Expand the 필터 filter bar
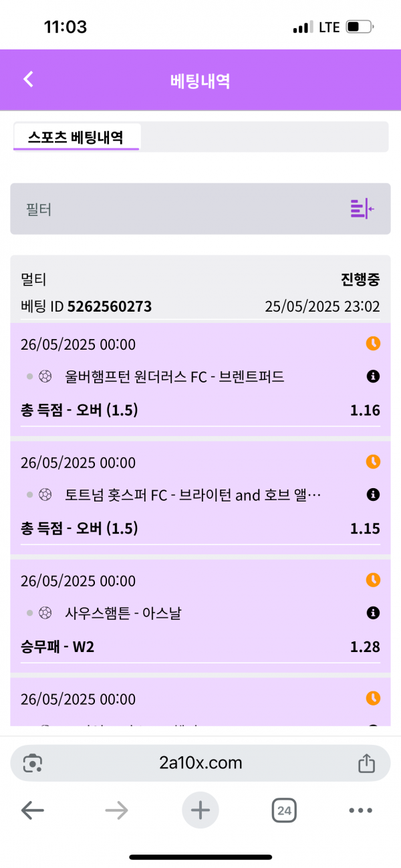Screen dimensions: 401x868 click(180, 209)
